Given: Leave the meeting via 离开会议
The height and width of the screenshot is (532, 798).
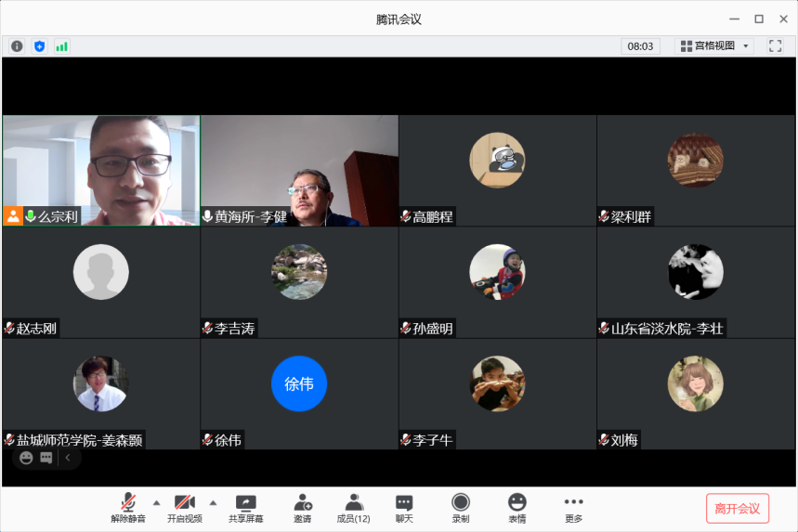Looking at the screenshot, I should [738, 508].
